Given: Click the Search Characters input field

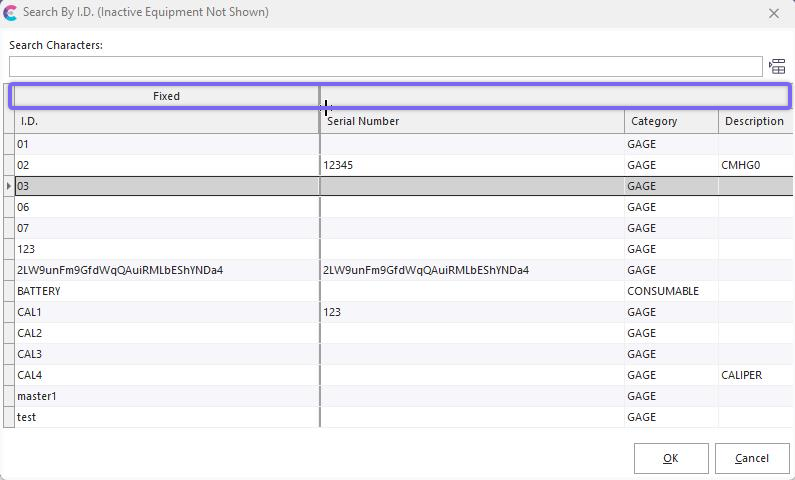Looking at the screenshot, I should (x=385, y=66).
